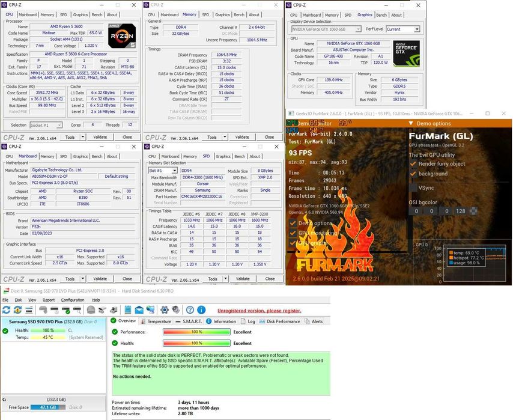This screenshot has width=513, height=420.
Task: Open the Report menu in Hard Disk Sentinel
Action: click(49, 300)
